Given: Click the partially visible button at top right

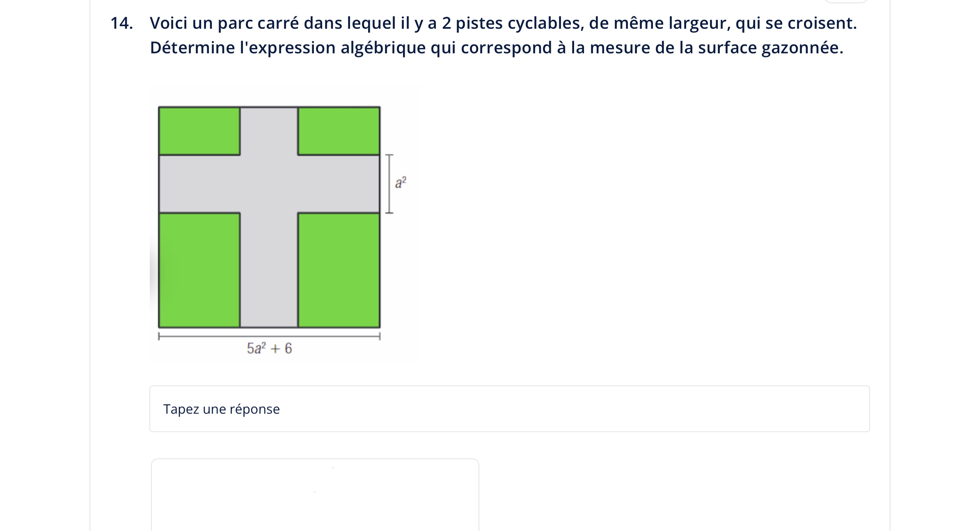Looking at the screenshot, I should tap(845, 1).
